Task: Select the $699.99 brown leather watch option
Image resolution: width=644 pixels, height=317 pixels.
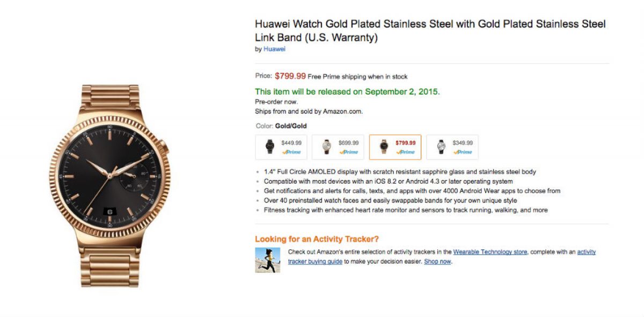Action: pos(338,147)
